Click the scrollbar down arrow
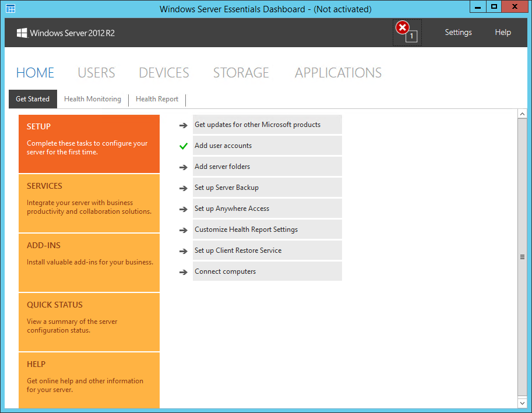Viewport: 532px width, 413px height. (522, 403)
